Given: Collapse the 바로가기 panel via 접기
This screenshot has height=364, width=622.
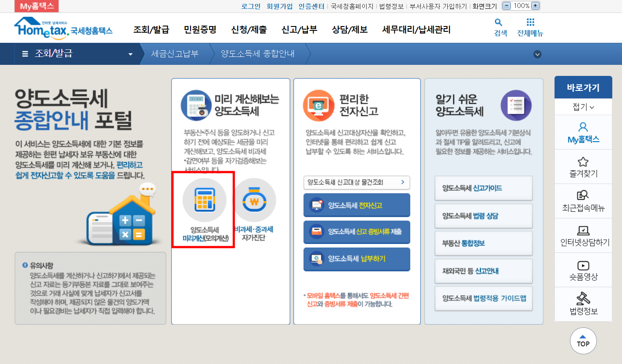Looking at the screenshot, I should click(x=583, y=106).
